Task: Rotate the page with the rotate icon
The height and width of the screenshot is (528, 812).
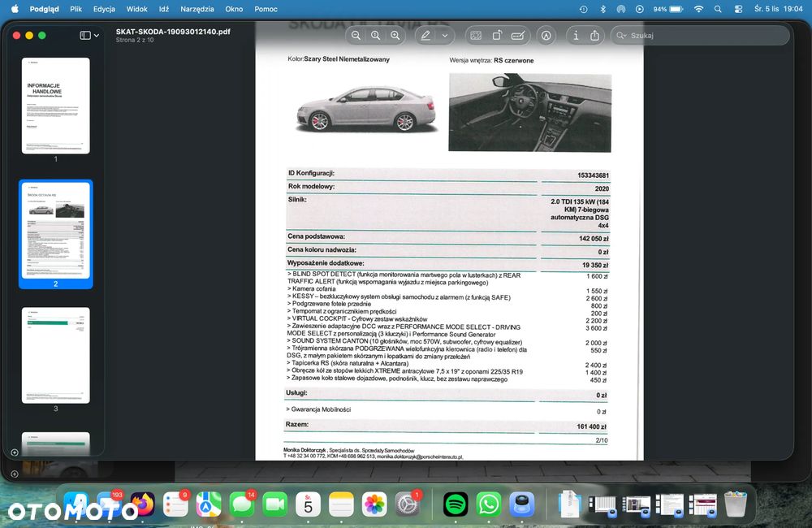Action: pos(497,35)
